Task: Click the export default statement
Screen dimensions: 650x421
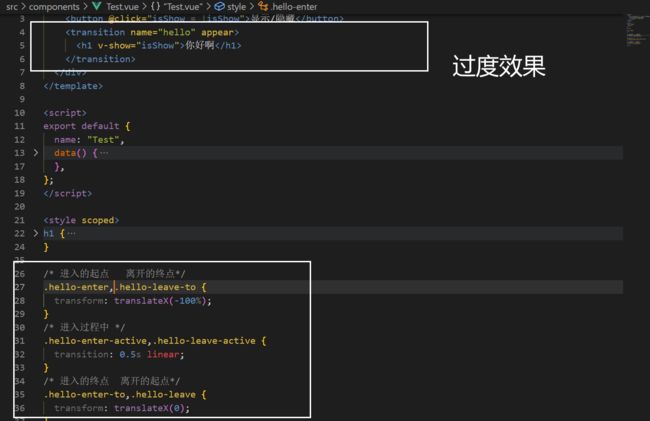Action: tap(81, 126)
